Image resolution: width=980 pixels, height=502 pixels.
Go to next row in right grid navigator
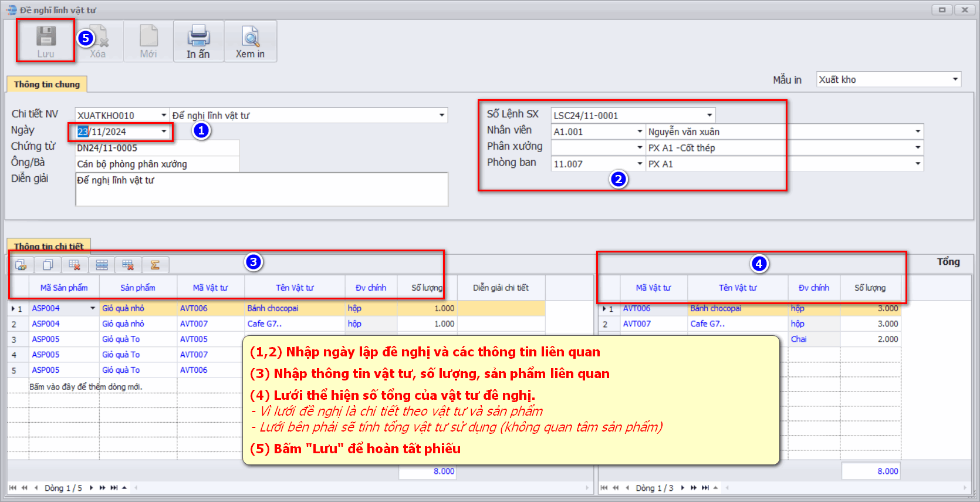coord(682,488)
